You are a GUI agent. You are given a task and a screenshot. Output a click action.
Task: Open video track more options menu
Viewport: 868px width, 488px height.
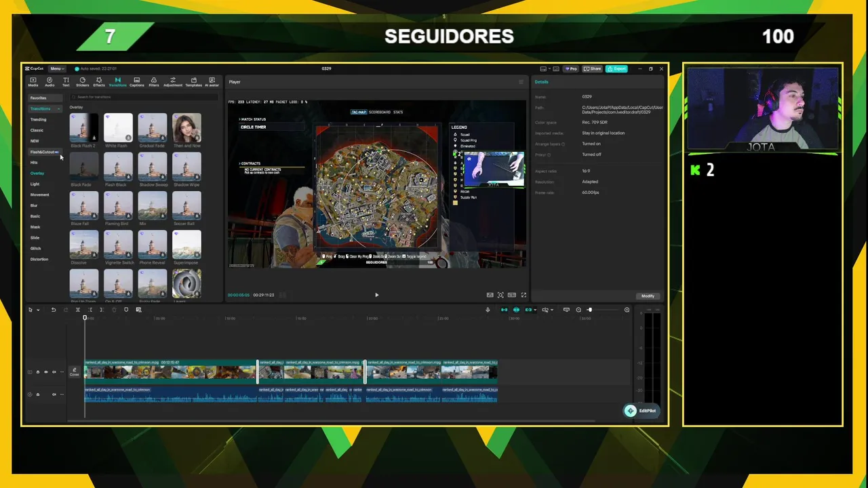[x=62, y=372]
